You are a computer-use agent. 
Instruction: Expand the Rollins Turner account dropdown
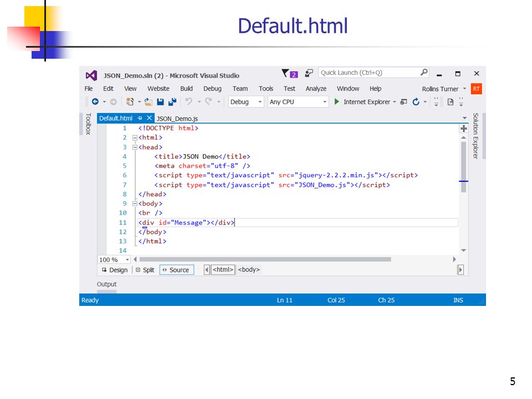tap(464, 89)
